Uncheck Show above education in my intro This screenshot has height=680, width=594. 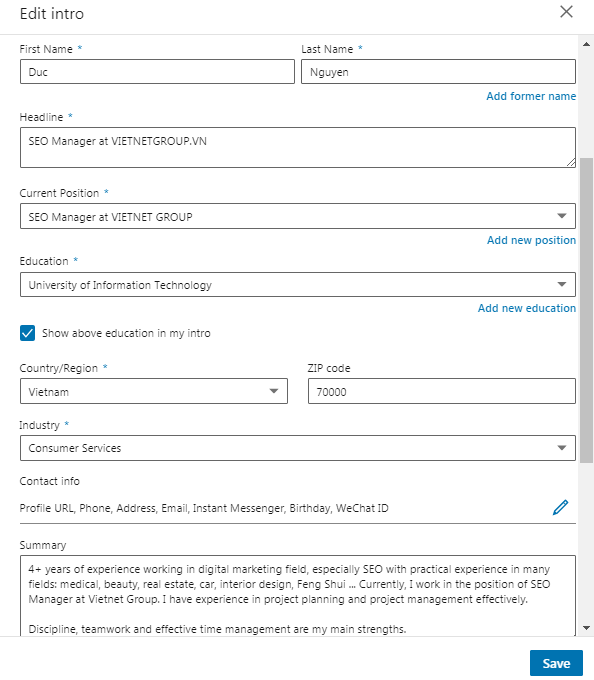(x=27, y=333)
